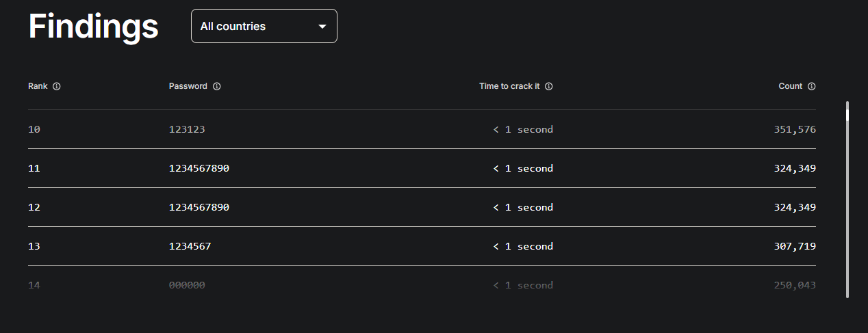
Task: Click the 1234567890 password in rank 12
Action: coord(199,207)
